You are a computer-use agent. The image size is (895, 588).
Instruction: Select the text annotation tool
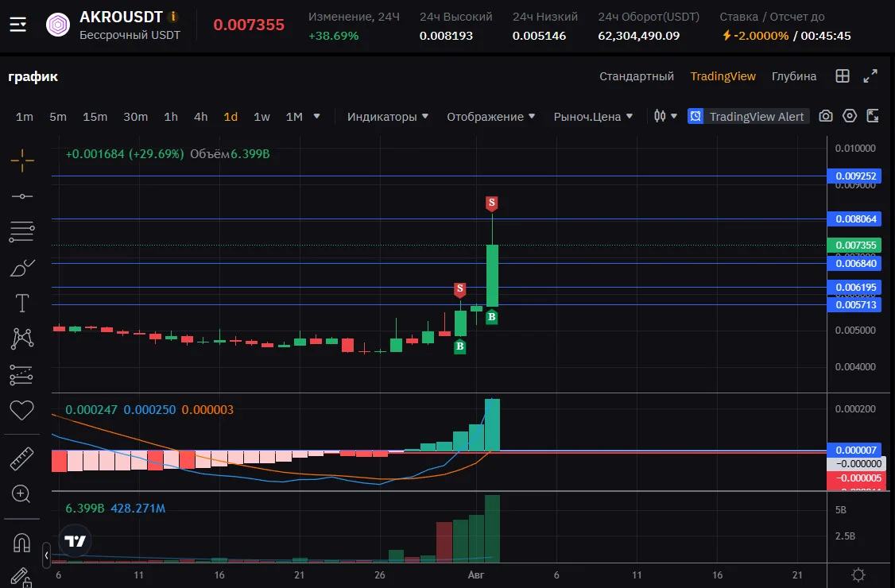click(21, 303)
